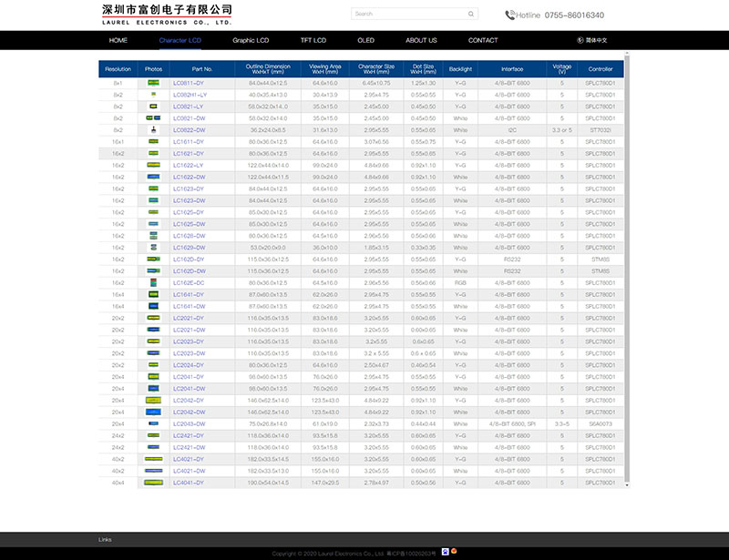
Task: View the LC4041-DY display photo
Action: point(153,483)
